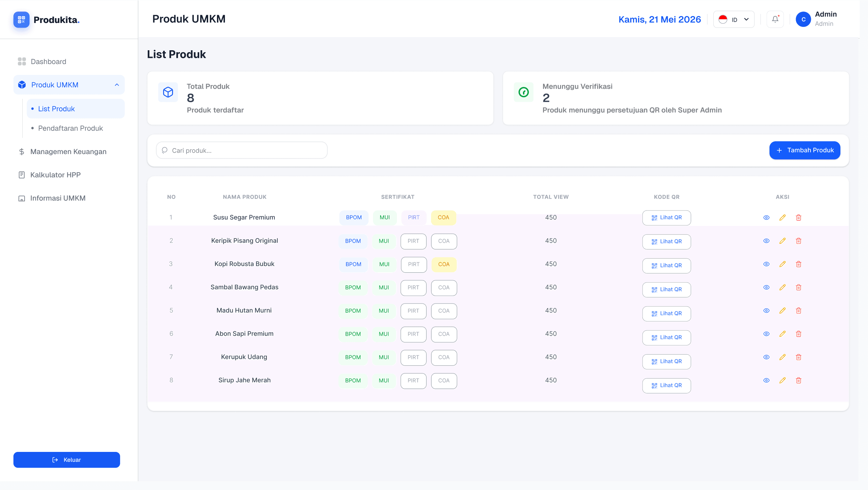Edit Madu Hutan Murni with pencil icon

(x=782, y=311)
